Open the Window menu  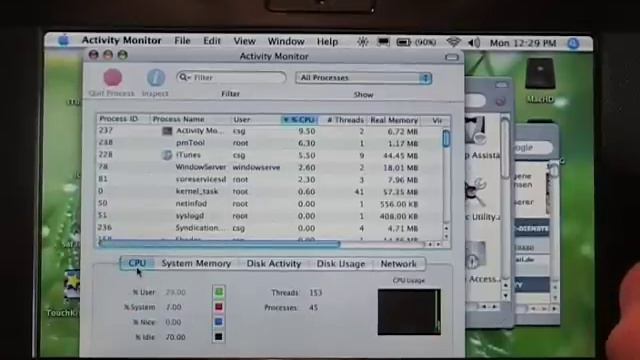pos(286,41)
